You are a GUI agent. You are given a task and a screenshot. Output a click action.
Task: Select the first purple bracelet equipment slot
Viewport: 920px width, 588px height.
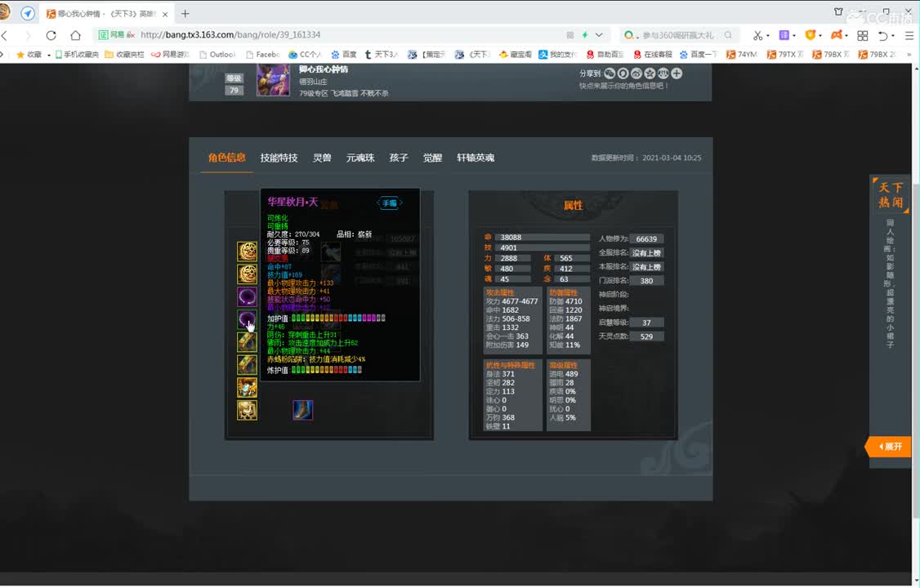[247, 296]
